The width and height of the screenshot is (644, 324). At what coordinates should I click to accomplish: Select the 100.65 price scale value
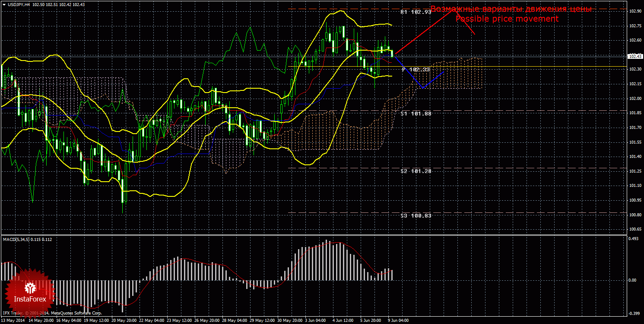click(x=635, y=229)
